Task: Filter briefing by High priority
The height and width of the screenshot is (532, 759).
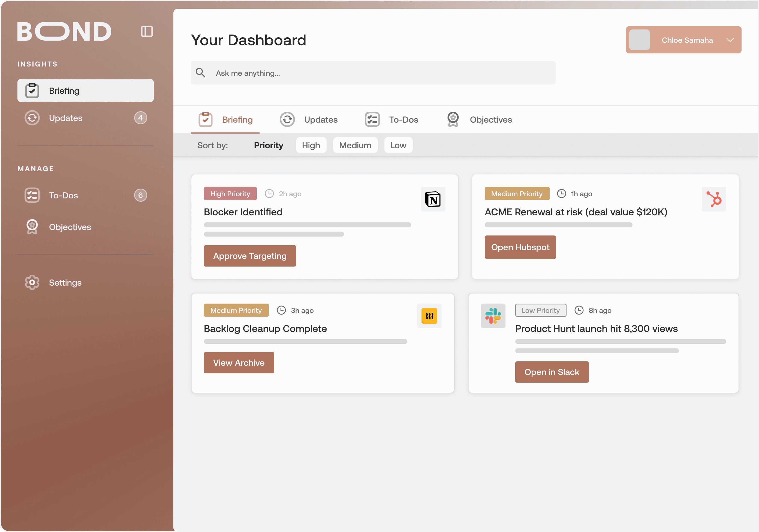Action: [311, 145]
